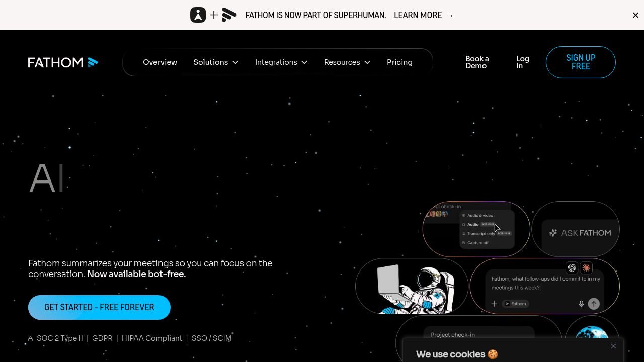Click the Fathom logo in header
The height and width of the screenshot is (362, 644).
63,62
